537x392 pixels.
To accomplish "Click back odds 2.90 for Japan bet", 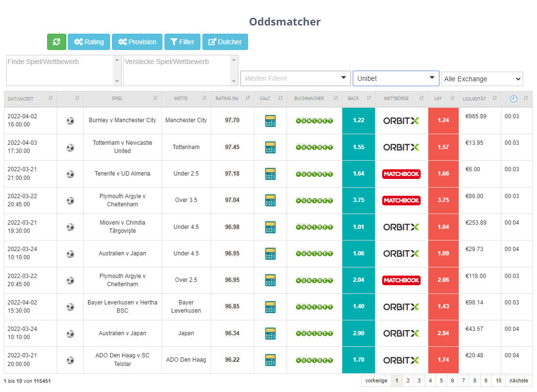I will [359, 333].
